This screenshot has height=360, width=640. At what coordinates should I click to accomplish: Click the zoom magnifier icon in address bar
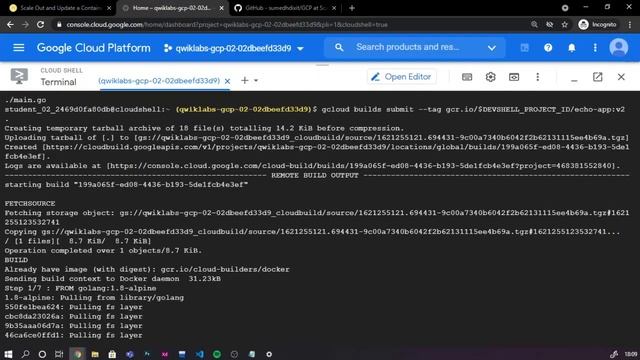534,24
